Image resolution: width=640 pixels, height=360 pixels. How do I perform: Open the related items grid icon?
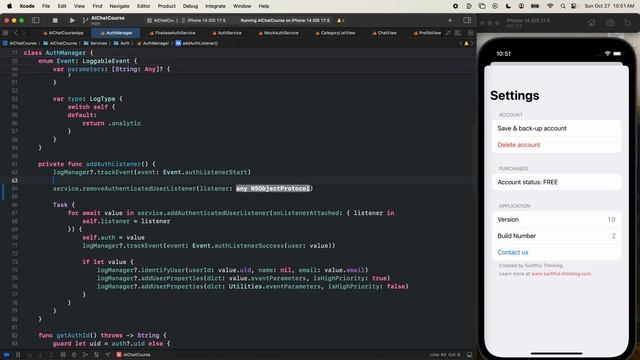click(x=5, y=33)
